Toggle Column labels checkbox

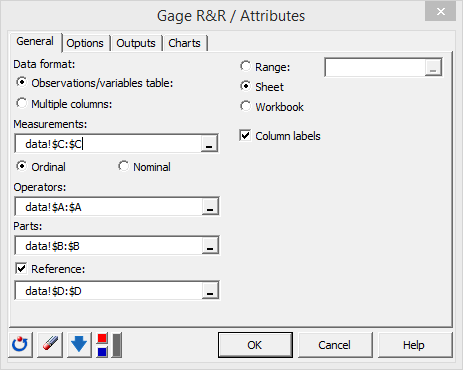(280, 136)
